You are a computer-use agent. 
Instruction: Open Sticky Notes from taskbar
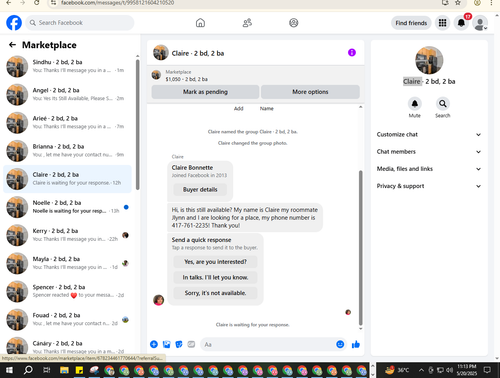[79, 370]
